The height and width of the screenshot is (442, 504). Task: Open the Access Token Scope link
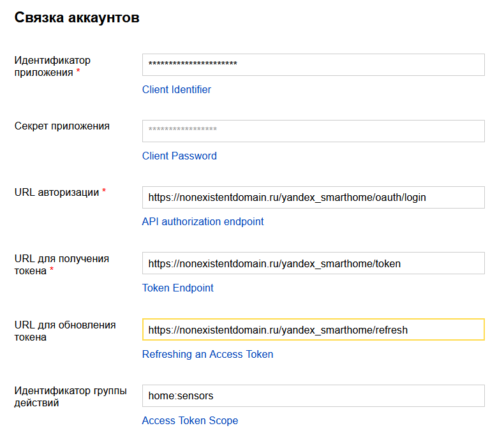pyautogui.click(x=190, y=421)
